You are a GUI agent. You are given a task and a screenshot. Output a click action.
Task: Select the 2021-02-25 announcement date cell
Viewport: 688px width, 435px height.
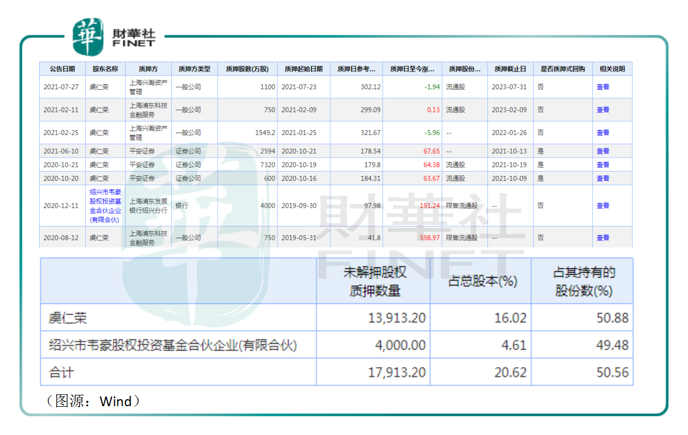tap(61, 133)
